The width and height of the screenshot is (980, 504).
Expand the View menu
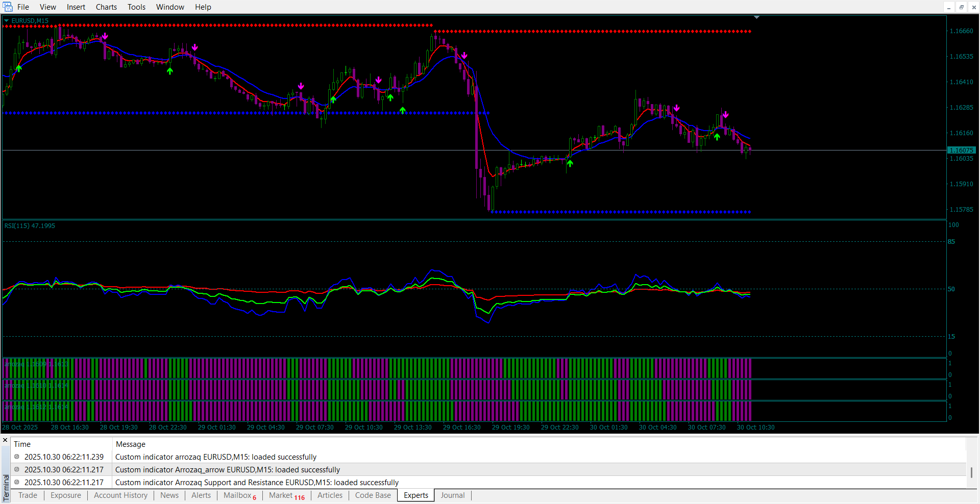[x=48, y=7]
